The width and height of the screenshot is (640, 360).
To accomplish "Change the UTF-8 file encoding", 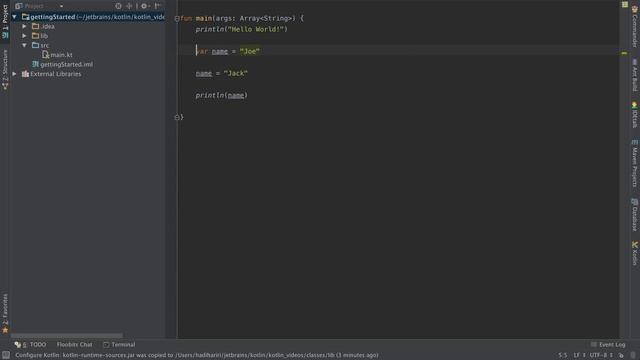I will [601, 355].
